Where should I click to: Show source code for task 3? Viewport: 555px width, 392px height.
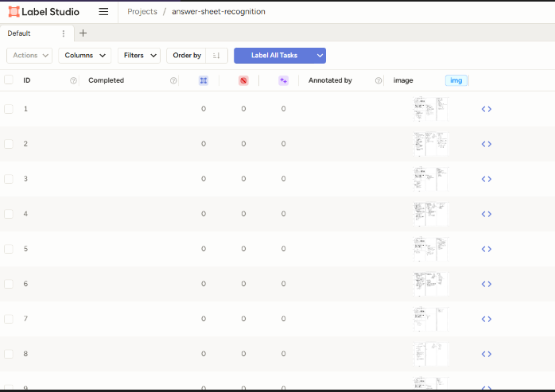tap(487, 179)
